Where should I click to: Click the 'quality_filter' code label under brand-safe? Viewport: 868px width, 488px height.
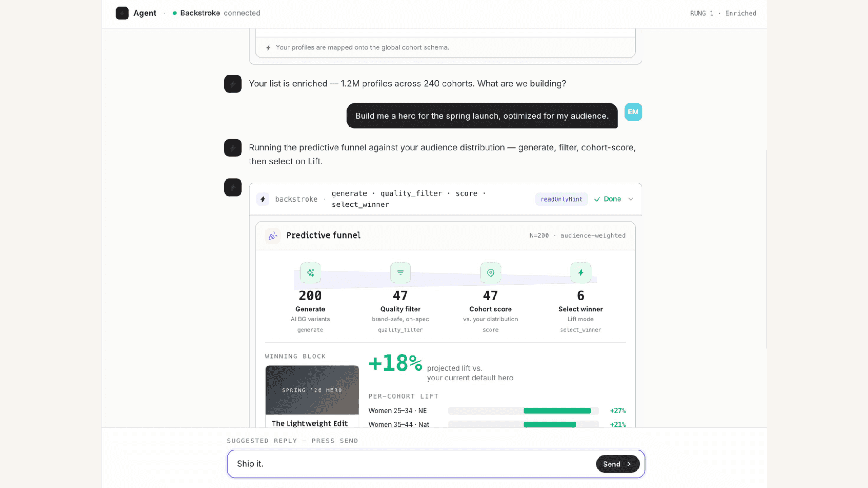(x=400, y=330)
